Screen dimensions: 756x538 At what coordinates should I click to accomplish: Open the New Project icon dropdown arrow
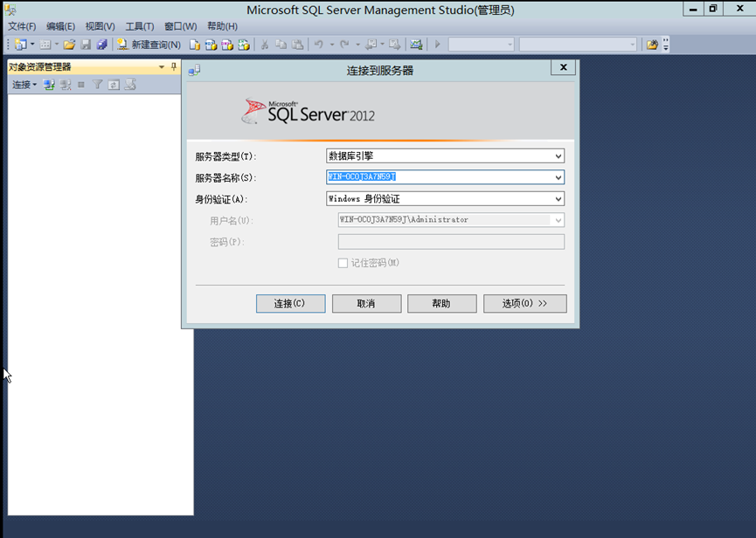click(32, 45)
